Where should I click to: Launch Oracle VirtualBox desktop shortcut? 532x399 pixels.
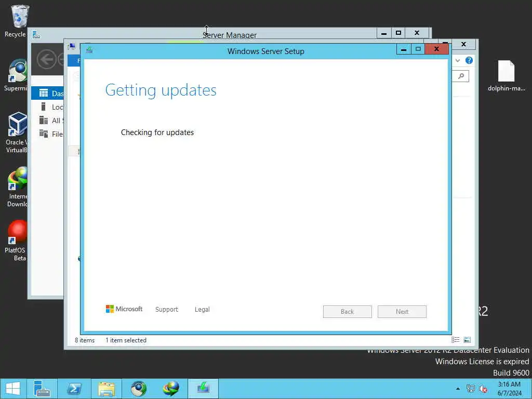(x=17, y=132)
